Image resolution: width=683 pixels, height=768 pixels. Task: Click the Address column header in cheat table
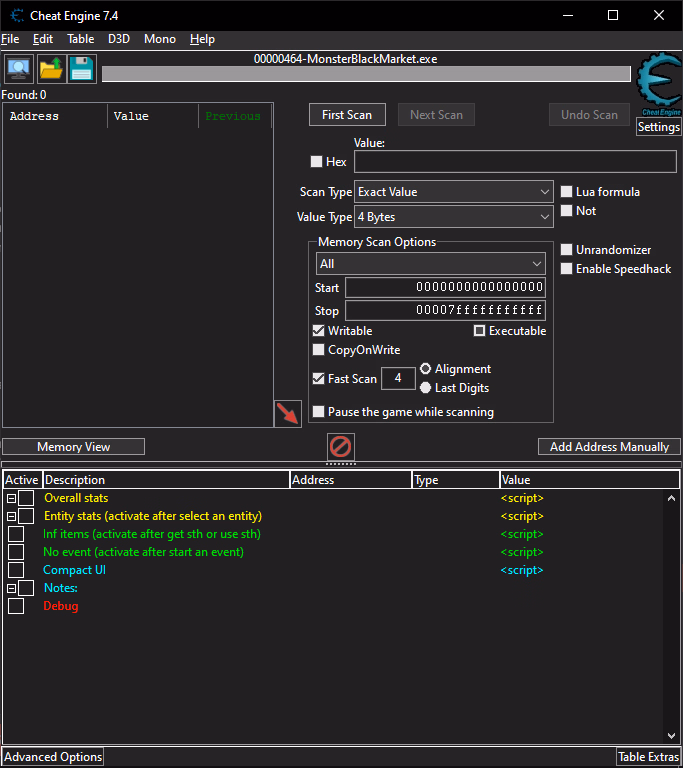pyautogui.click(x=350, y=480)
